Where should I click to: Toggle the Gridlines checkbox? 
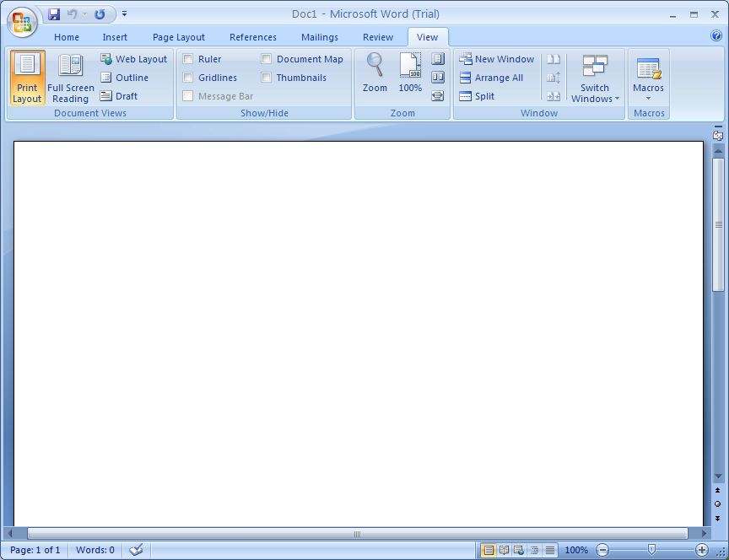click(188, 78)
